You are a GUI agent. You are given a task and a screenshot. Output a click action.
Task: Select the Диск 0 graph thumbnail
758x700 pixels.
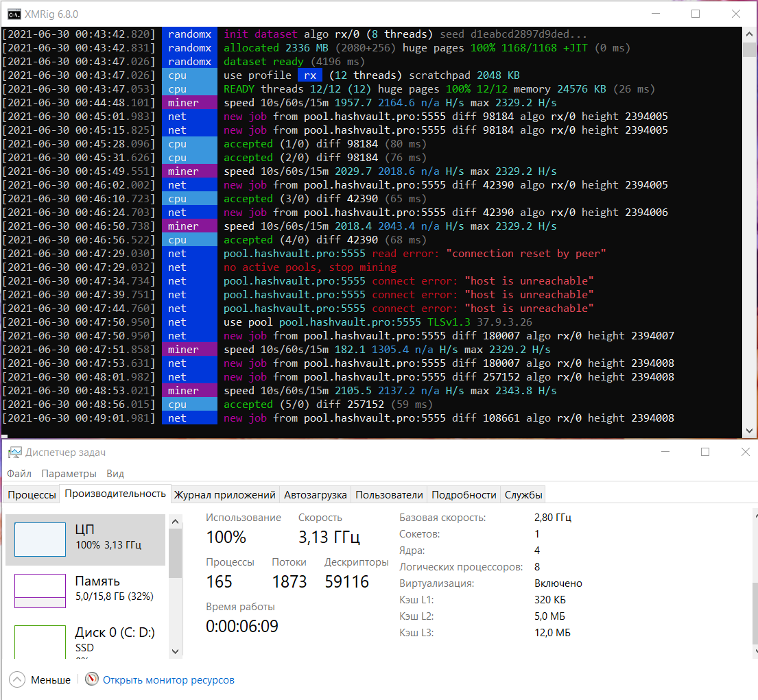pos(40,642)
